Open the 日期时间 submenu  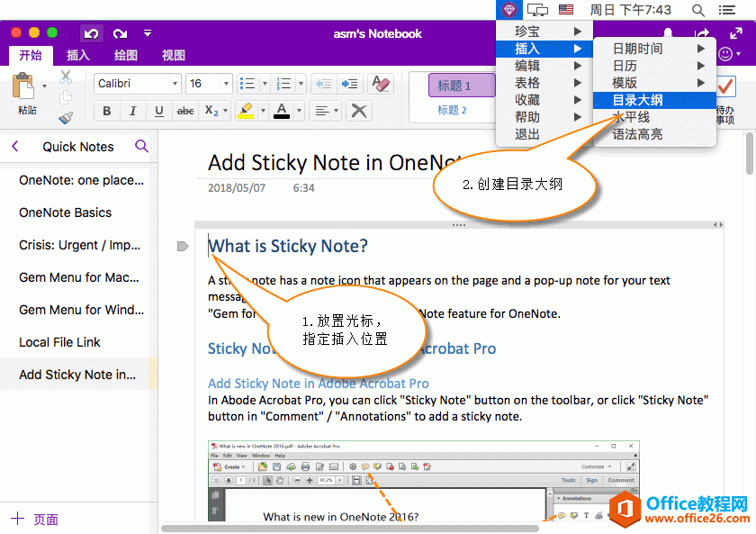[x=654, y=49]
